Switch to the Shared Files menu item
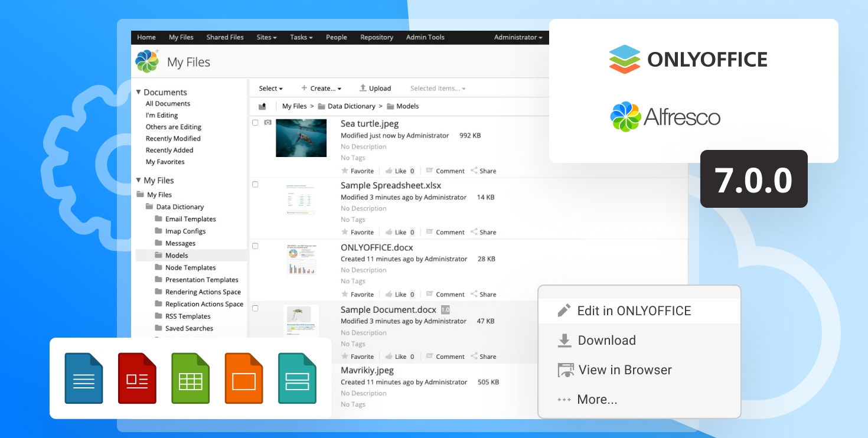Viewport: 868px width, 438px height. pos(224,37)
